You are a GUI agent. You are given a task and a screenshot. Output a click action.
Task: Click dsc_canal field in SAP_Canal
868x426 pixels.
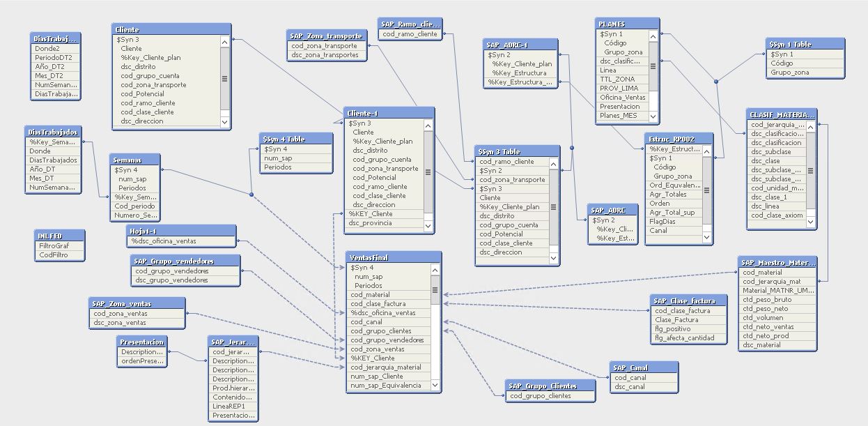coord(644,387)
